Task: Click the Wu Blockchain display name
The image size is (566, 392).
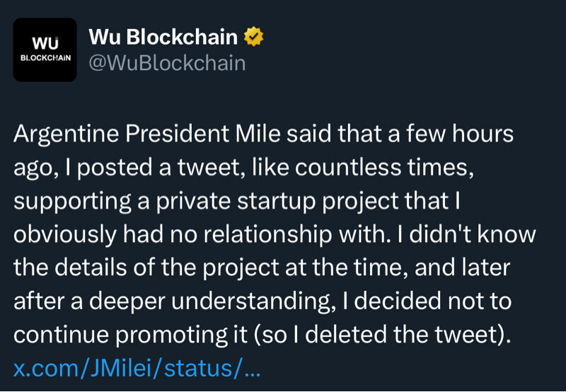Action: coord(165,37)
